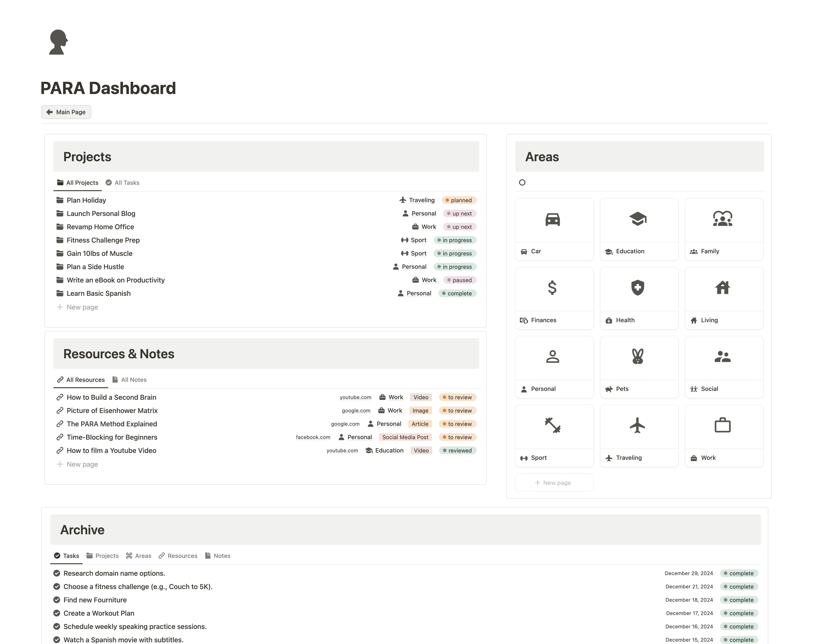This screenshot has height=644, width=816.
Task: Click the Main Page back button
Action: point(66,112)
